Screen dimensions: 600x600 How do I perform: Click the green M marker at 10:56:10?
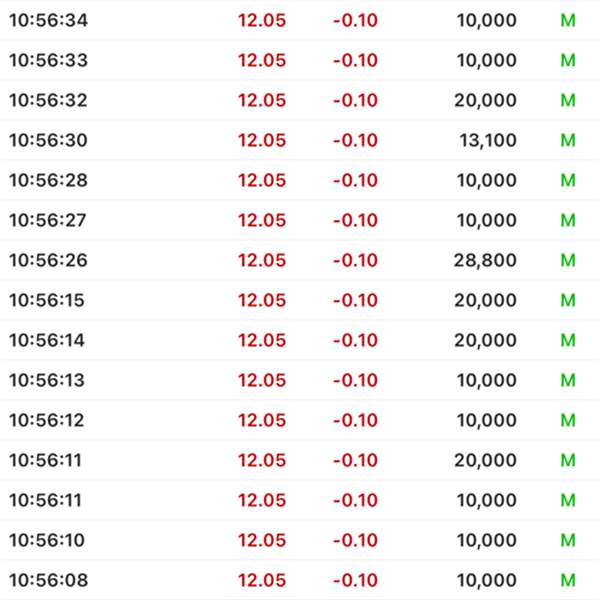[x=568, y=540]
